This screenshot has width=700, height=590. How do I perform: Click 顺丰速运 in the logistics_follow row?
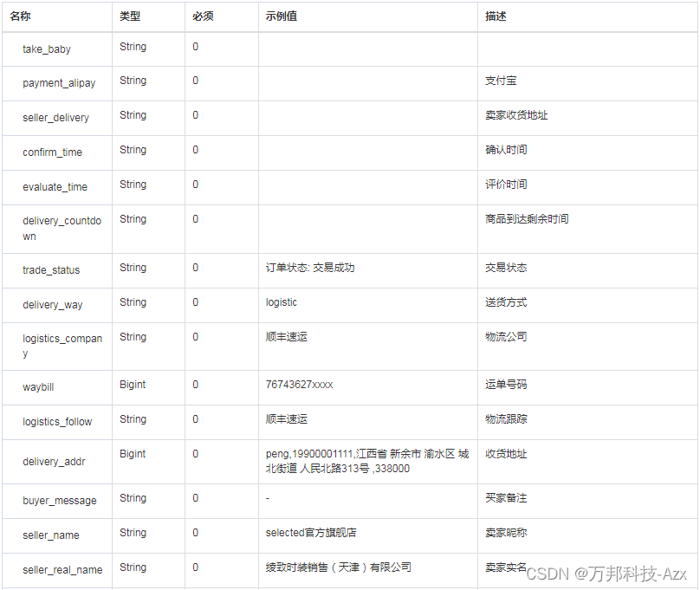287,419
